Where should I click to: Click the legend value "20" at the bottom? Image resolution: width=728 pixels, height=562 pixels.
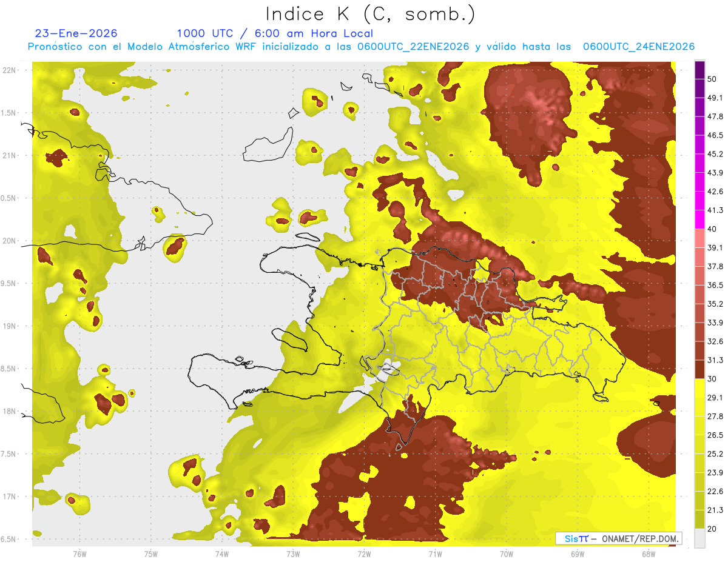point(713,529)
